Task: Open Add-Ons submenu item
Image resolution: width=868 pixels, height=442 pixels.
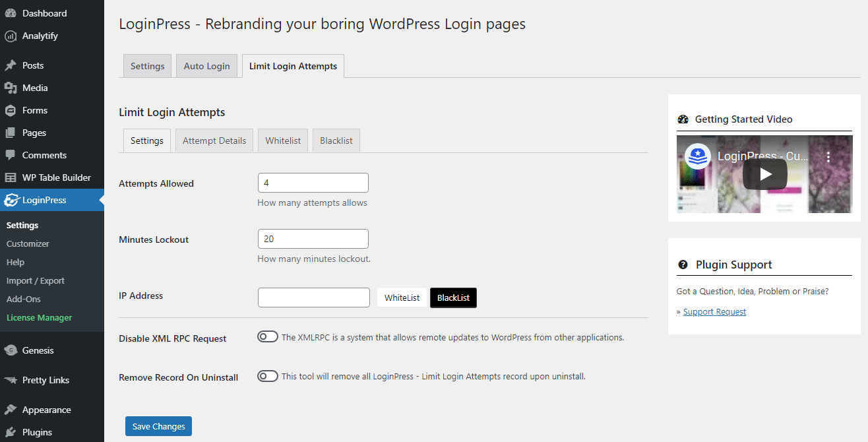Action: click(x=24, y=299)
